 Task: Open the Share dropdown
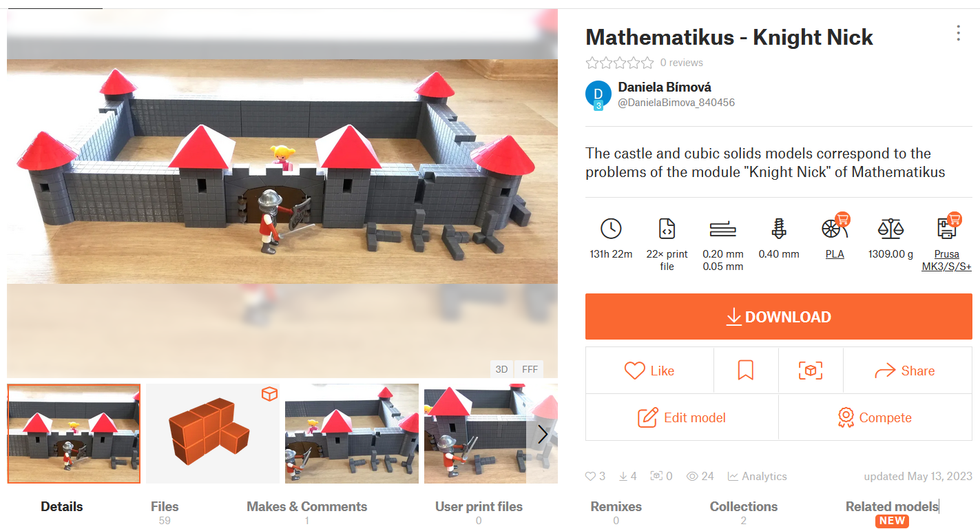[908, 371]
